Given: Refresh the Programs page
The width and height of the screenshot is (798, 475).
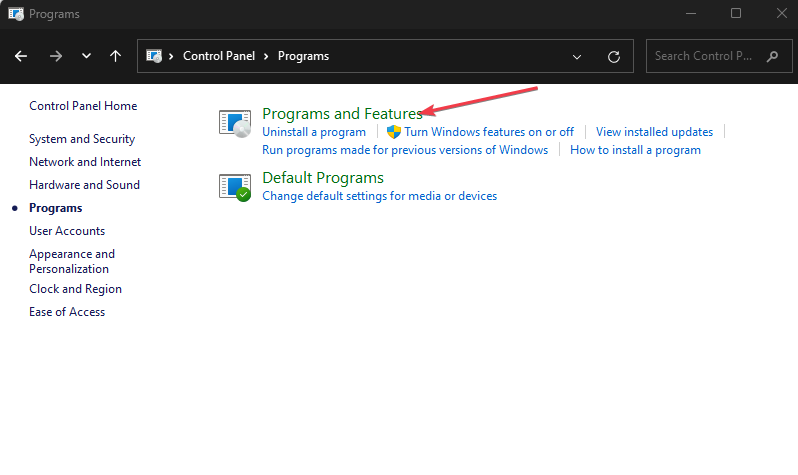Looking at the screenshot, I should (614, 57).
